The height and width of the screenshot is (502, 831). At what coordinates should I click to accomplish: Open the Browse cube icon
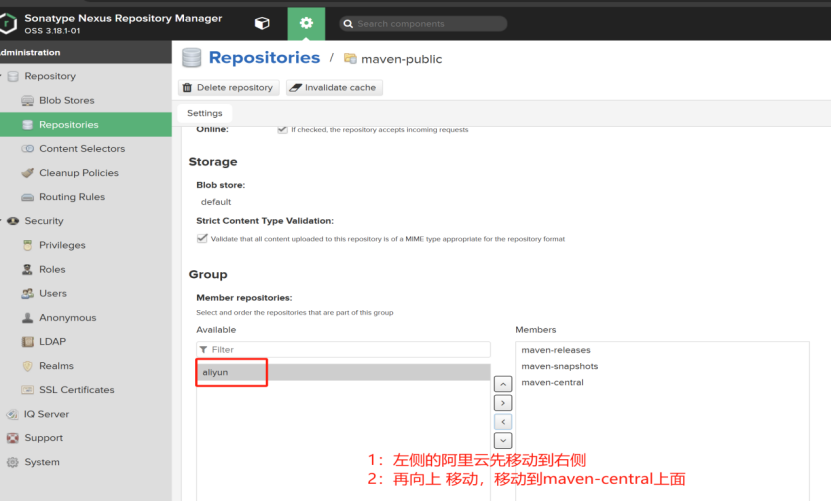click(262, 23)
